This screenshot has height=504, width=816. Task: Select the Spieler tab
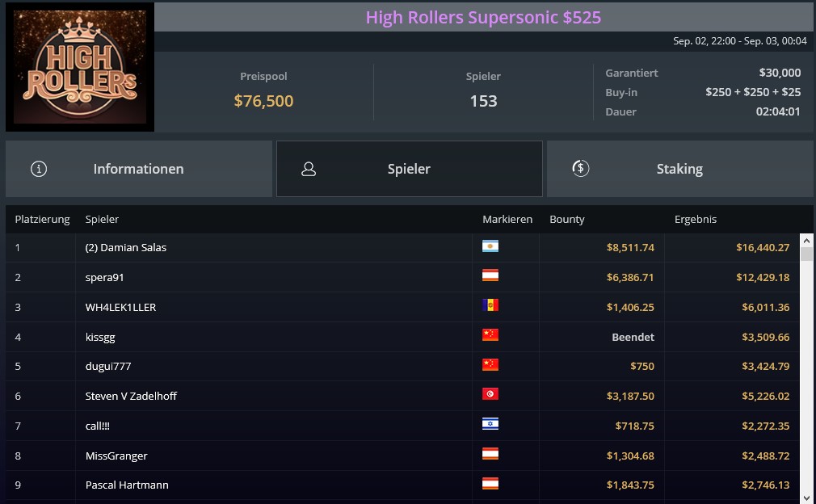[x=410, y=169]
